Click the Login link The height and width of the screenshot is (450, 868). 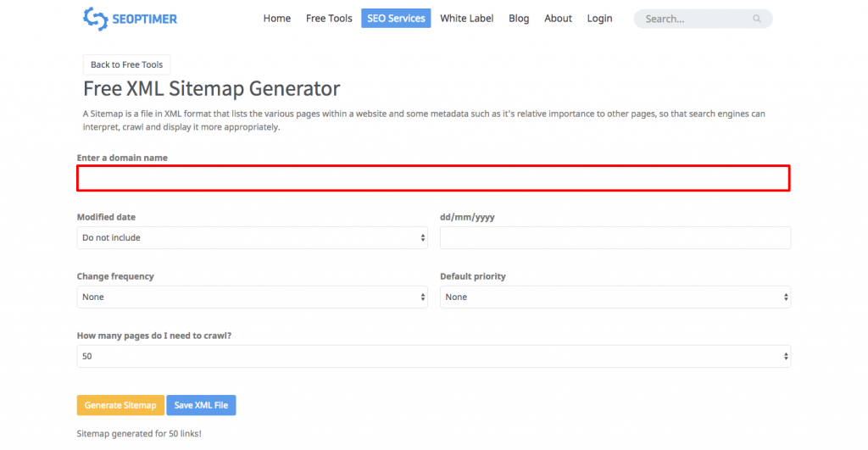[x=599, y=19]
